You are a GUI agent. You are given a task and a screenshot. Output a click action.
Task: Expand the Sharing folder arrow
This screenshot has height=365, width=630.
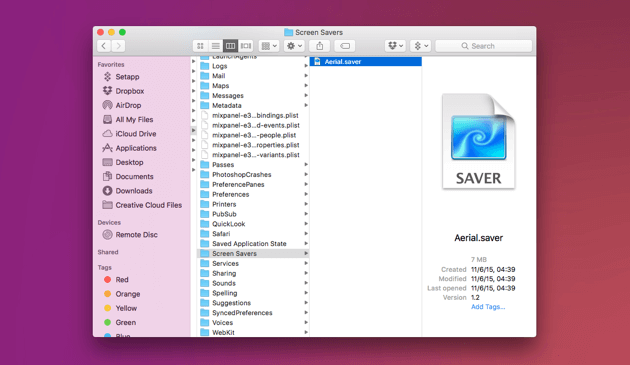pyautogui.click(x=306, y=273)
